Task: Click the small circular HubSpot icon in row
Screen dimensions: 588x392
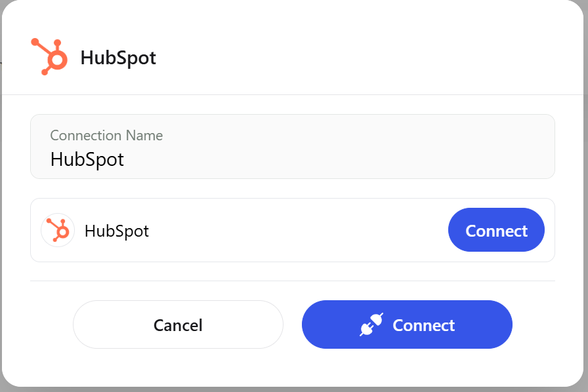Action: [x=58, y=230]
